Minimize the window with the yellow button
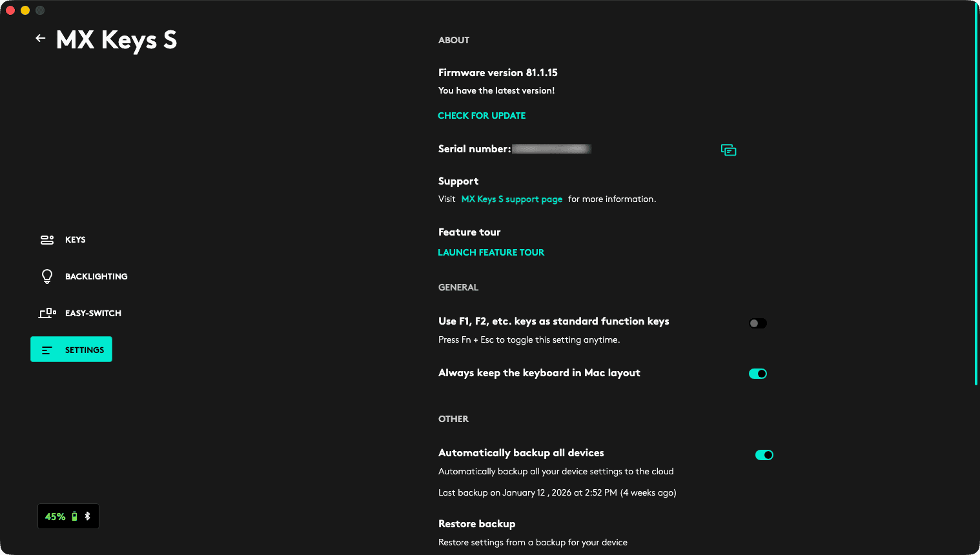Image resolution: width=980 pixels, height=555 pixels. 25,10
